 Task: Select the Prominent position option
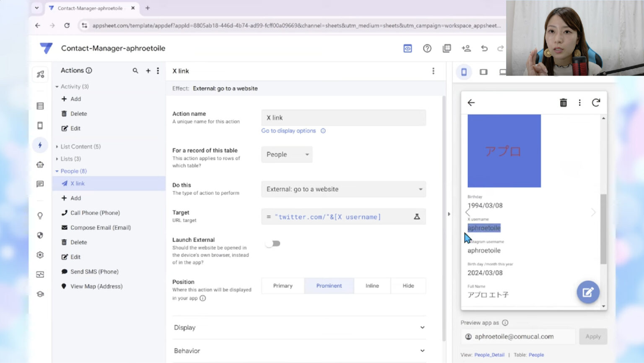pos(329,286)
